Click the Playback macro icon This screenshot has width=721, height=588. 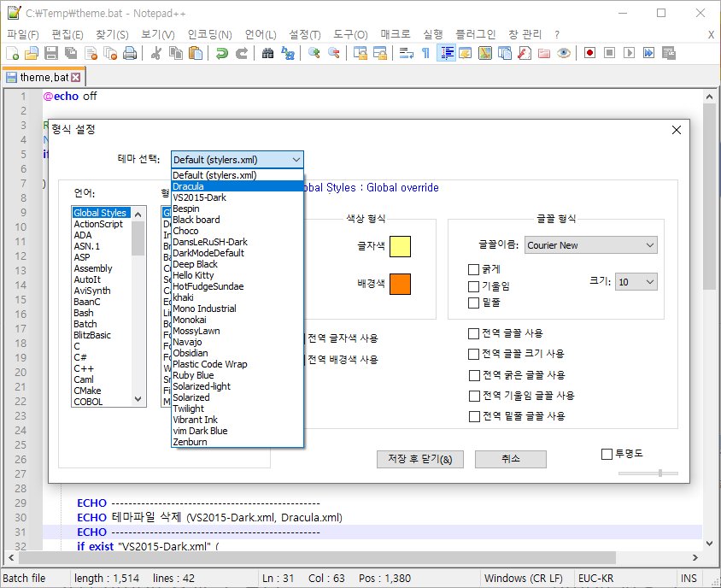pos(629,53)
